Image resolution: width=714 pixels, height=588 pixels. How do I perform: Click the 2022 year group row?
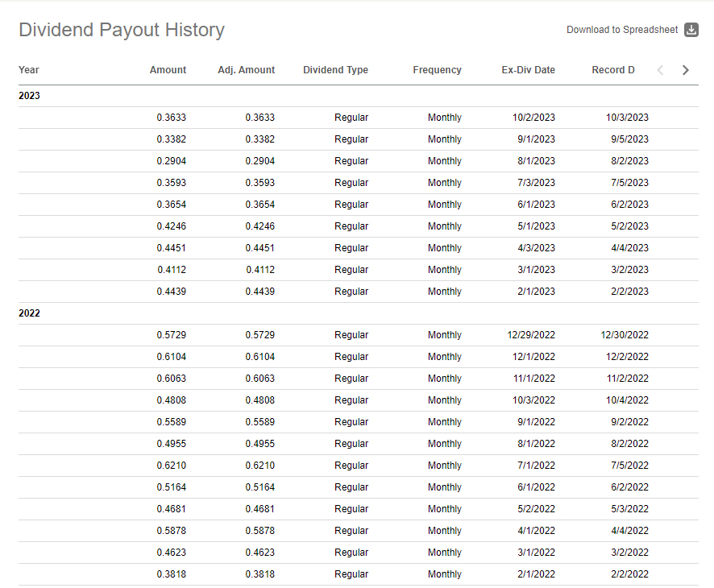pyautogui.click(x=359, y=313)
